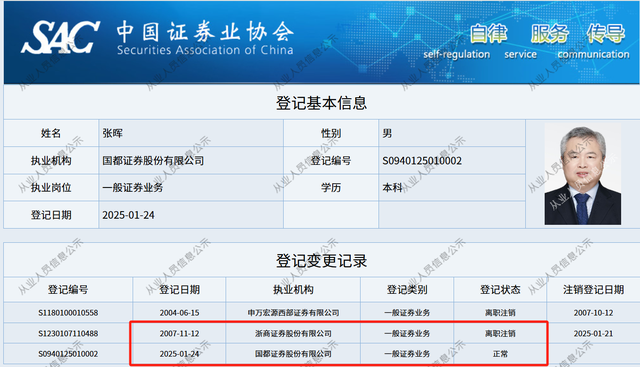Click the 登记日期 column header
Image resolution: width=640 pixels, height=367 pixels.
click(x=179, y=289)
